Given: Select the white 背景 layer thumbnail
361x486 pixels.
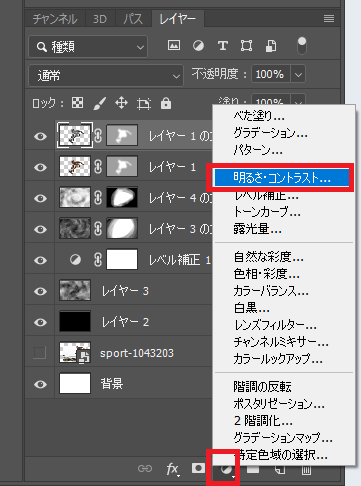Looking at the screenshot, I should [x=75, y=383].
